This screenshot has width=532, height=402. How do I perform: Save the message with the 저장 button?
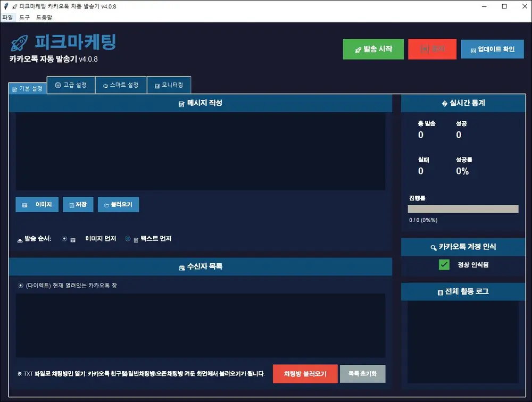point(78,205)
